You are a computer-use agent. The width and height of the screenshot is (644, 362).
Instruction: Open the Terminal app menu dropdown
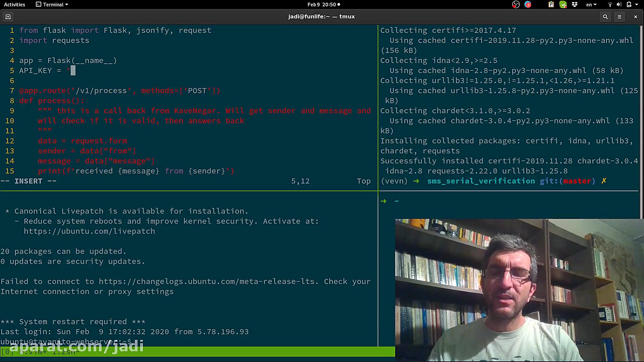coord(52,4)
